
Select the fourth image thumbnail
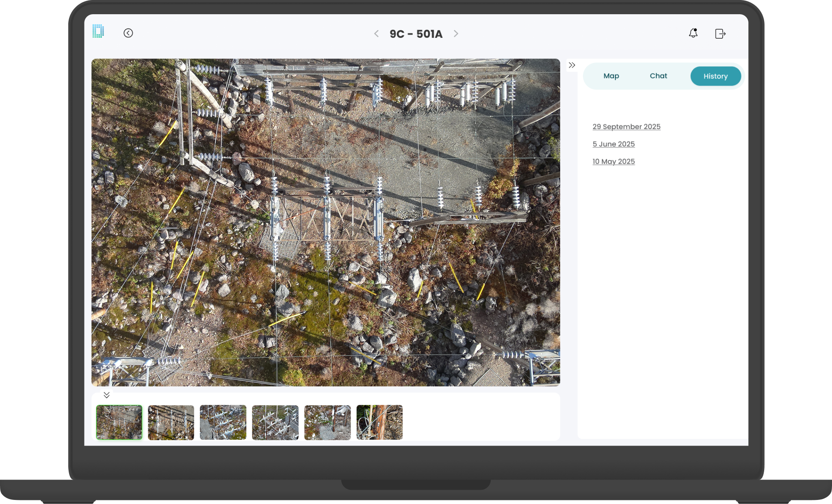click(275, 422)
